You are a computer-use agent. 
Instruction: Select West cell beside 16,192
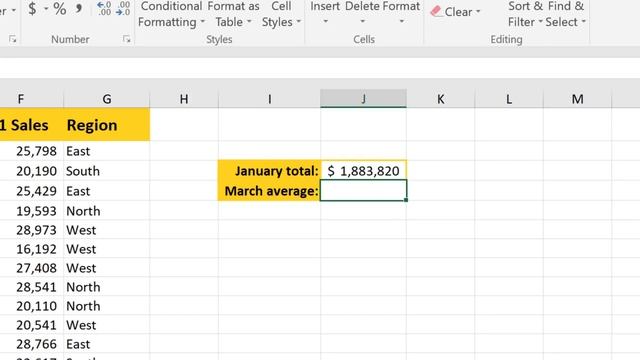coord(107,249)
